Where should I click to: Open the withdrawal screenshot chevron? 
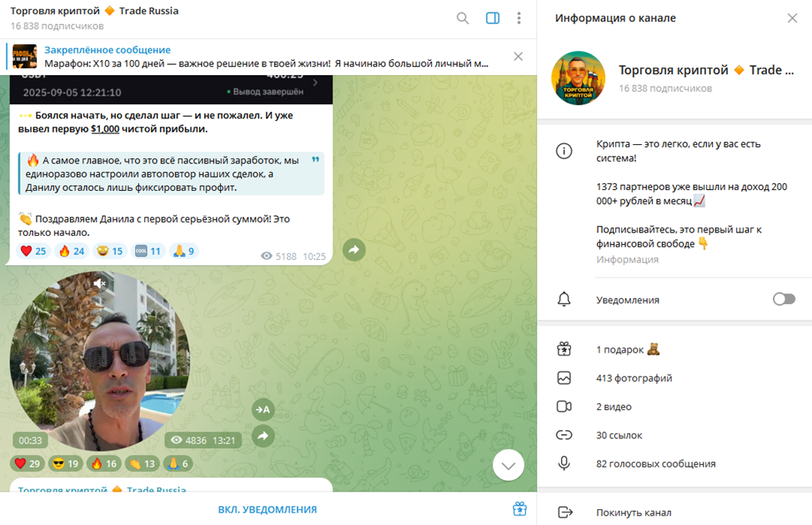click(x=315, y=82)
